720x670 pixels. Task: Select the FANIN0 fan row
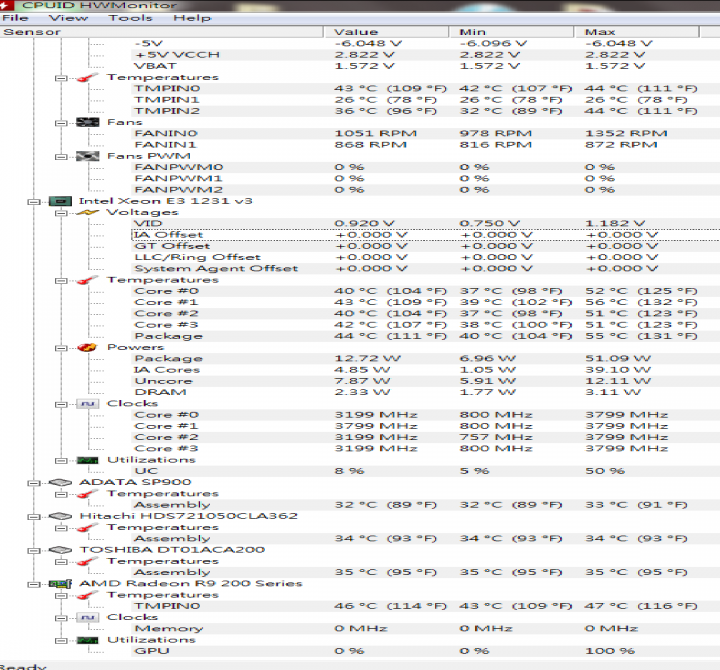(425, 133)
